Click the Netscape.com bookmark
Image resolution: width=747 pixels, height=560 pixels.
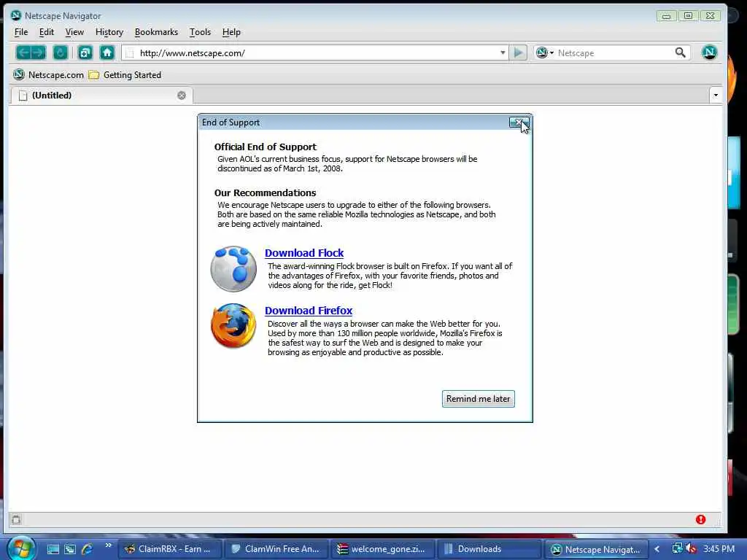[48, 75]
